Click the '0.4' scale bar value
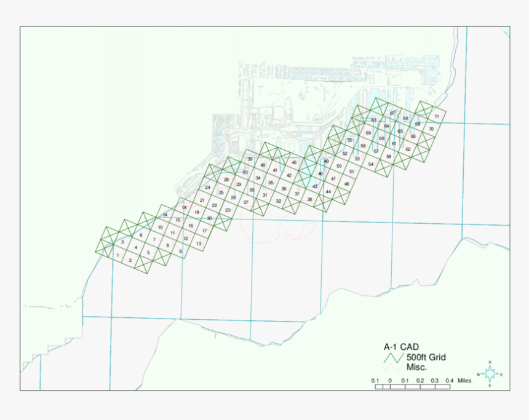The image size is (529, 420). pos(450,381)
